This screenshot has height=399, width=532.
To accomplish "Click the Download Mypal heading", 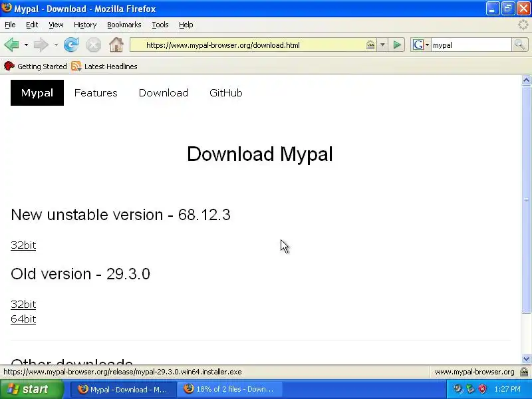I will pos(260,154).
